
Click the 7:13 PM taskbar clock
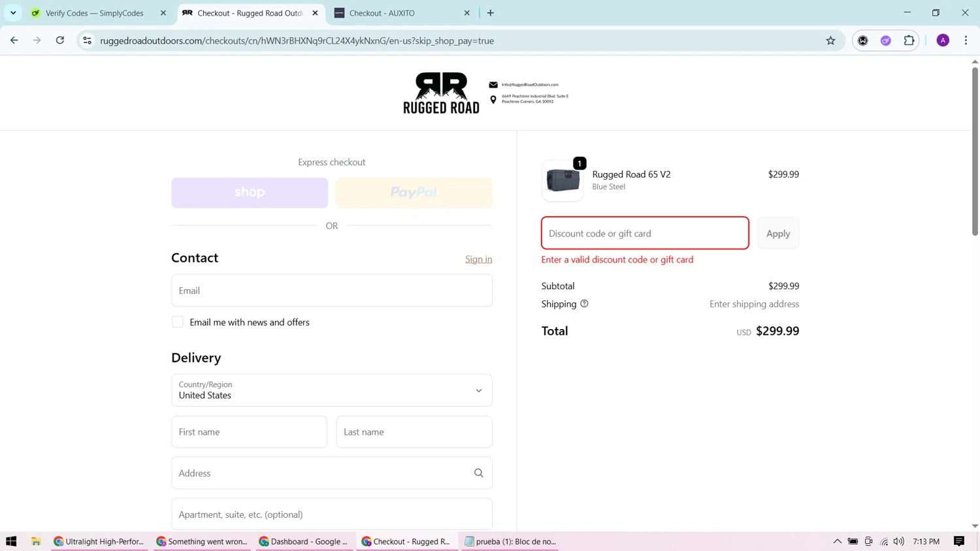tap(926, 541)
